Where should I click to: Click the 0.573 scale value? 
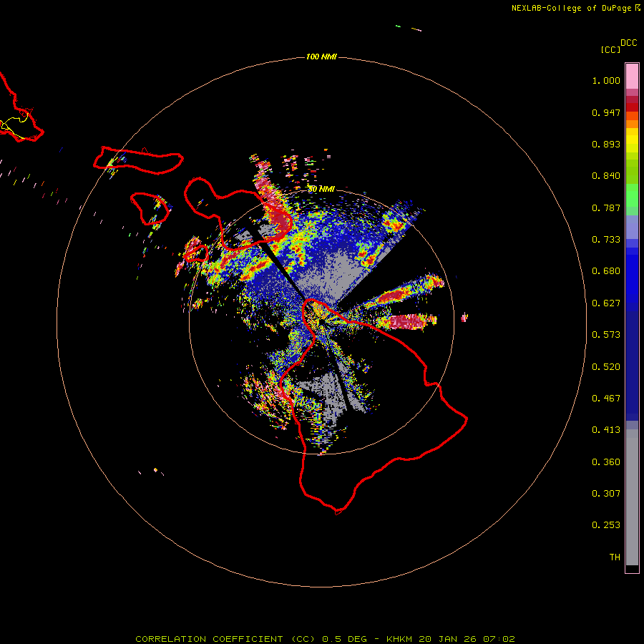606,335
